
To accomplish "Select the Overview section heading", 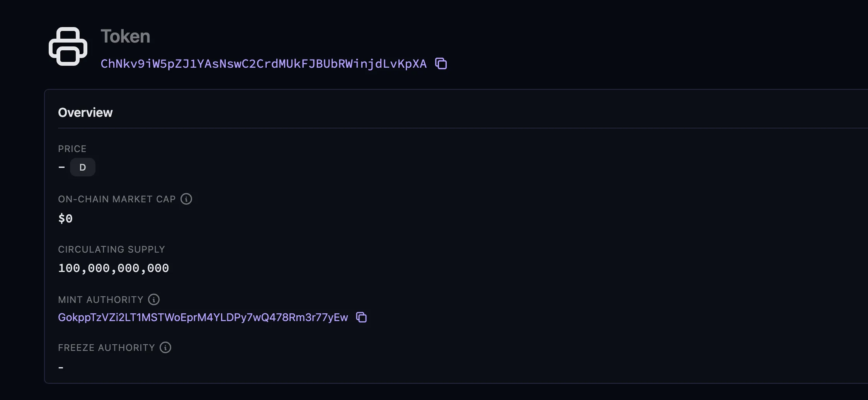I will point(85,112).
